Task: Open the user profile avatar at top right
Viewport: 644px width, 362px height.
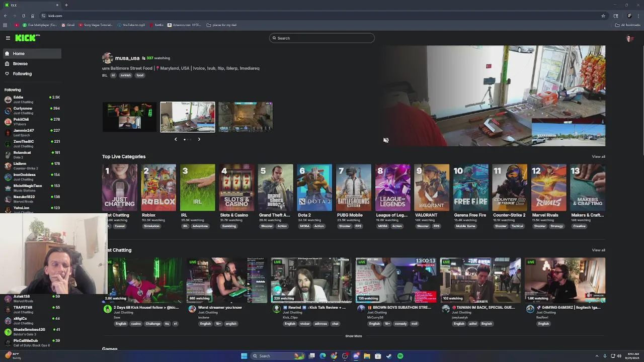Action: coord(629,38)
